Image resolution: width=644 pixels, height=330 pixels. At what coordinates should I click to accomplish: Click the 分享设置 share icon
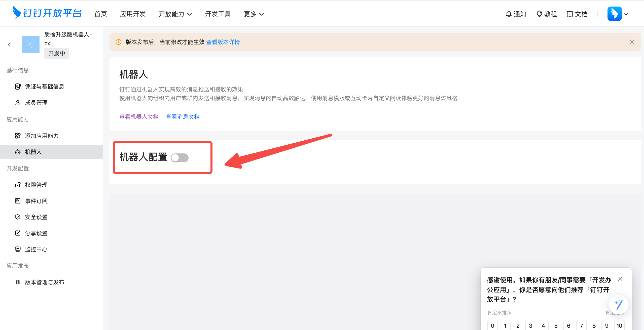(18, 233)
